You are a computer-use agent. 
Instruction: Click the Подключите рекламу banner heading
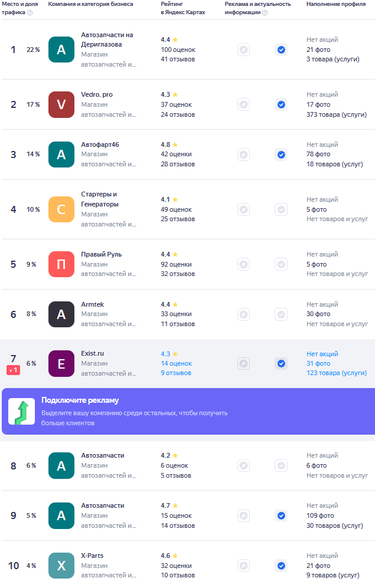pos(80,400)
